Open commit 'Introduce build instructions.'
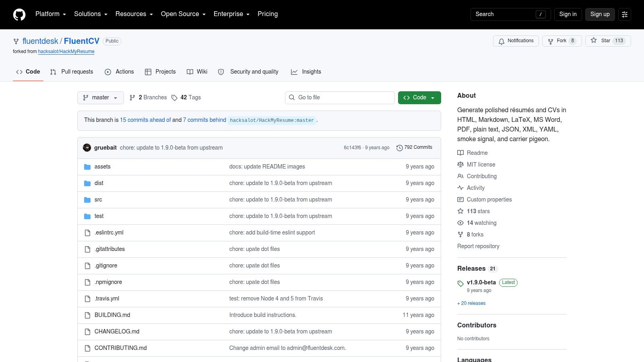Screen dimensions: 644x362 [263, 315]
